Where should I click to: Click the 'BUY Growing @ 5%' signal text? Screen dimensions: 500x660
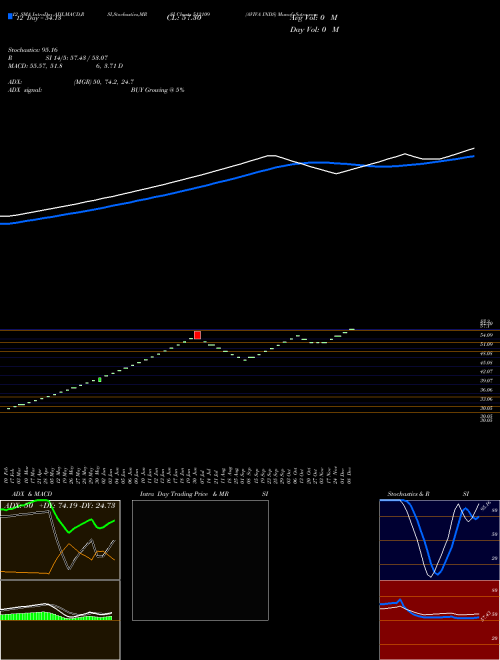[157, 90]
